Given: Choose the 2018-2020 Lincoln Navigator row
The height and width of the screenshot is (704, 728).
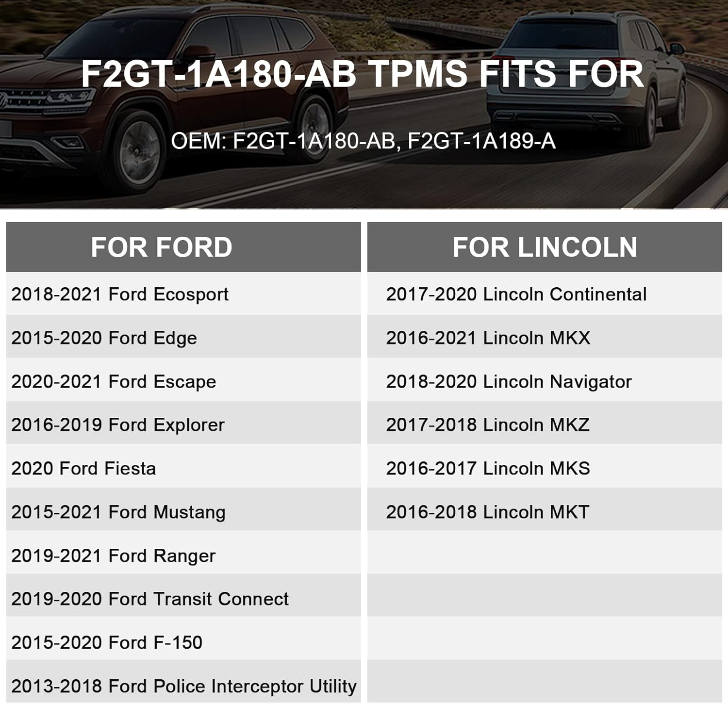Looking at the screenshot, I should click(x=509, y=382).
